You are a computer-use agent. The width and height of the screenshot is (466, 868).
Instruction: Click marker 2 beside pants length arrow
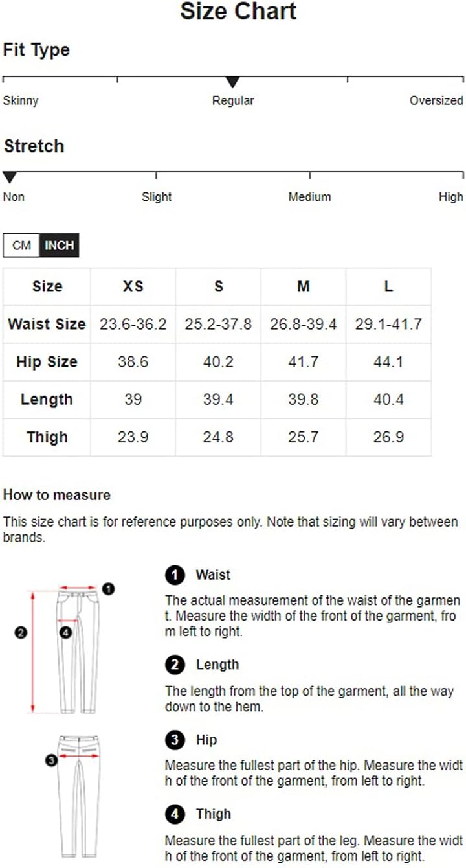coord(20,632)
